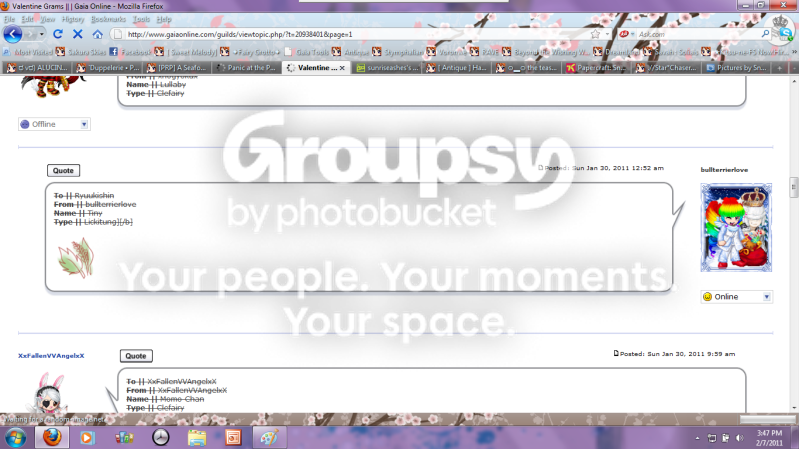Open the Edit menu
799x449 pixels.
click(27, 19)
